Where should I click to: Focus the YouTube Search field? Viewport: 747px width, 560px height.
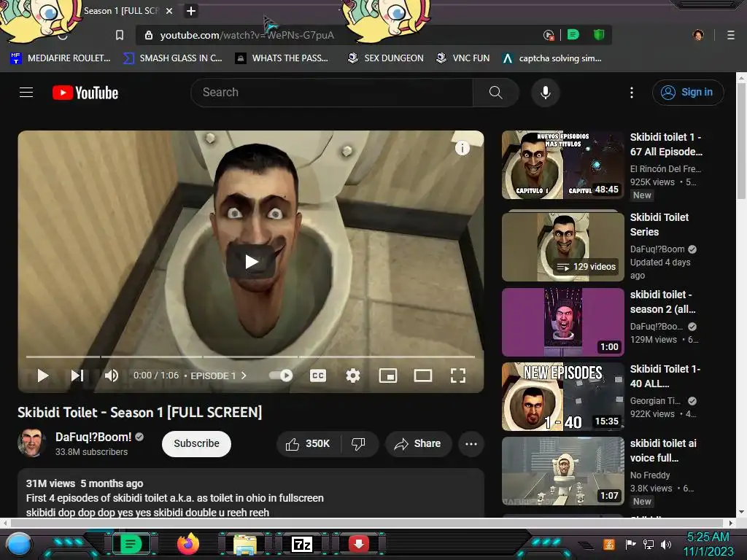tap(332, 93)
